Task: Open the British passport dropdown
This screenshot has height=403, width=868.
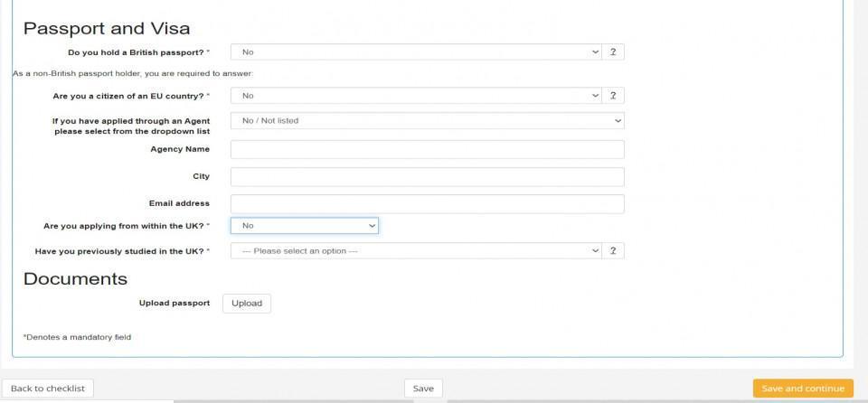Action: click(x=416, y=52)
